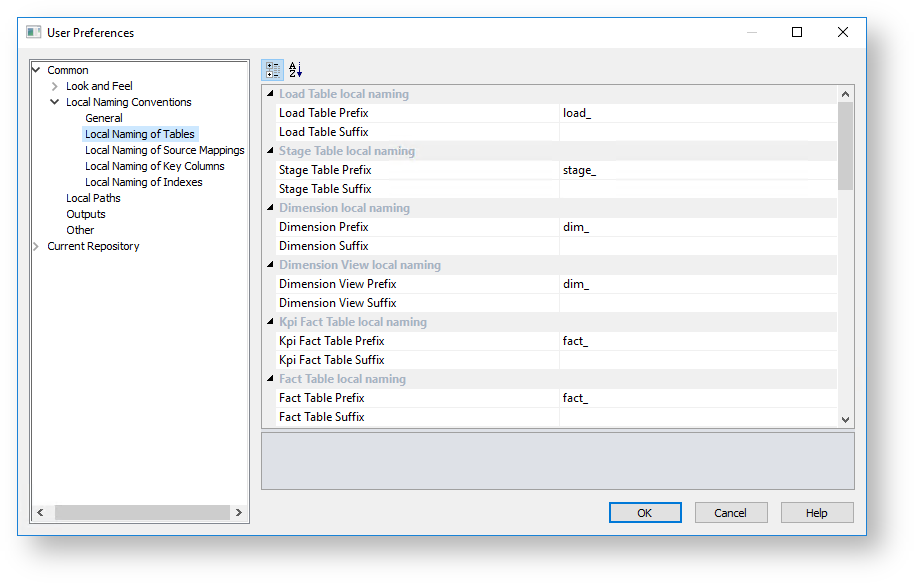Click the Dimension Suffix value field
This screenshot has height=584, width=915.
pyautogui.click(x=698, y=246)
